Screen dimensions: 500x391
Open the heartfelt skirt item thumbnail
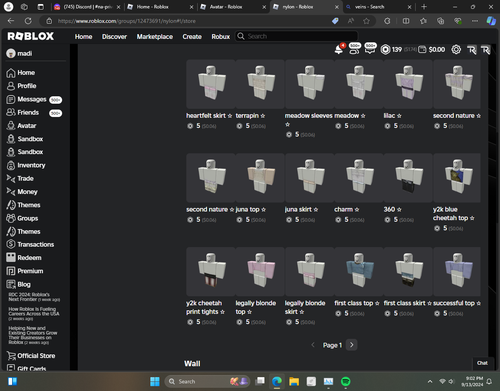tap(211, 84)
